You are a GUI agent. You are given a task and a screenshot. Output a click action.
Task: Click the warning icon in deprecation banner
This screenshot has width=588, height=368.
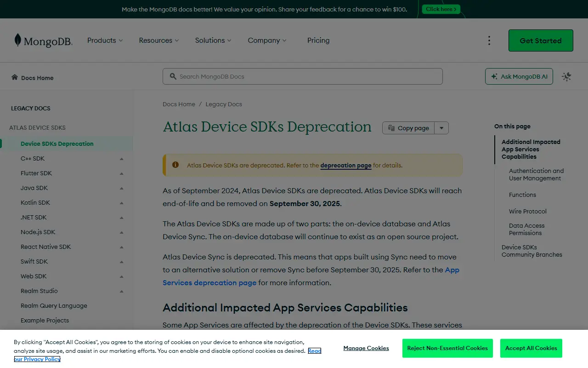(175, 165)
